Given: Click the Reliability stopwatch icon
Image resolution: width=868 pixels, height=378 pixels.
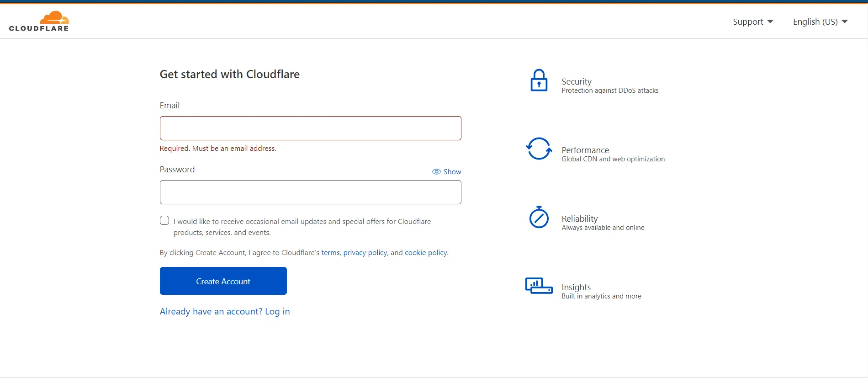Looking at the screenshot, I should pyautogui.click(x=539, y=217).
